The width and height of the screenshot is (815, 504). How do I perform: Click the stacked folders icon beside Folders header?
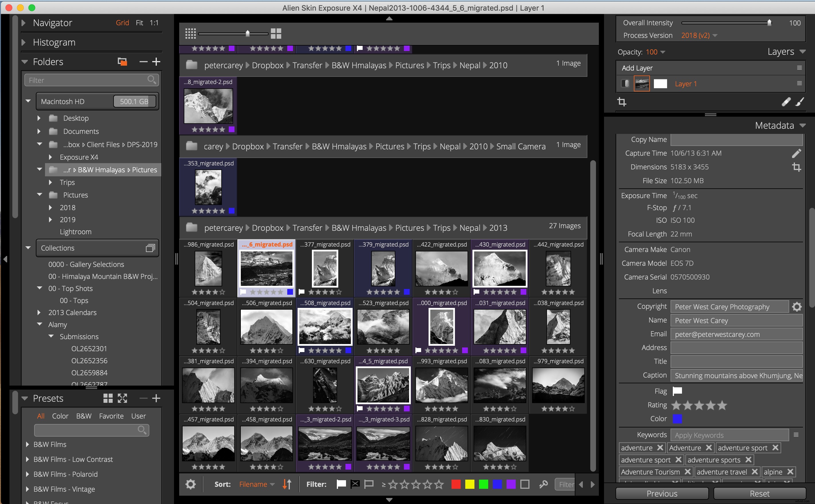(x=122, y=62)
